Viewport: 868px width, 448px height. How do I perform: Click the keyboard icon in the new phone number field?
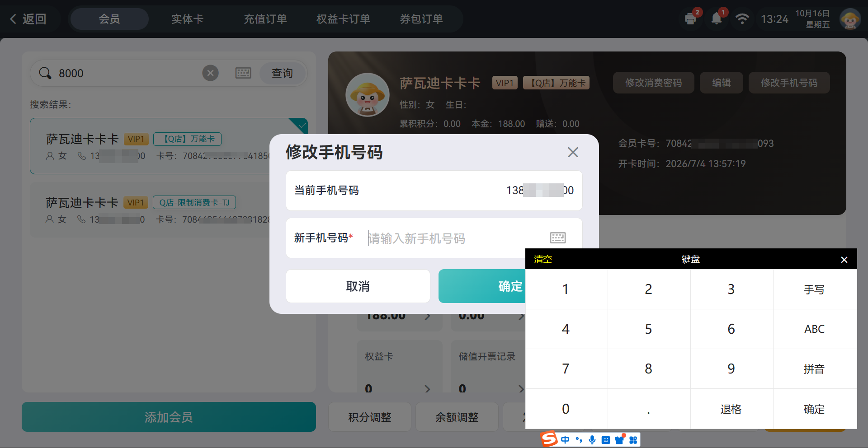tap(558, 238)
